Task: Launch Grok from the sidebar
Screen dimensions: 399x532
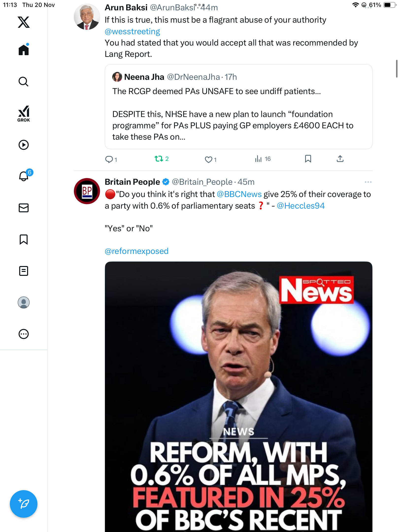Action: click(24, 114)
